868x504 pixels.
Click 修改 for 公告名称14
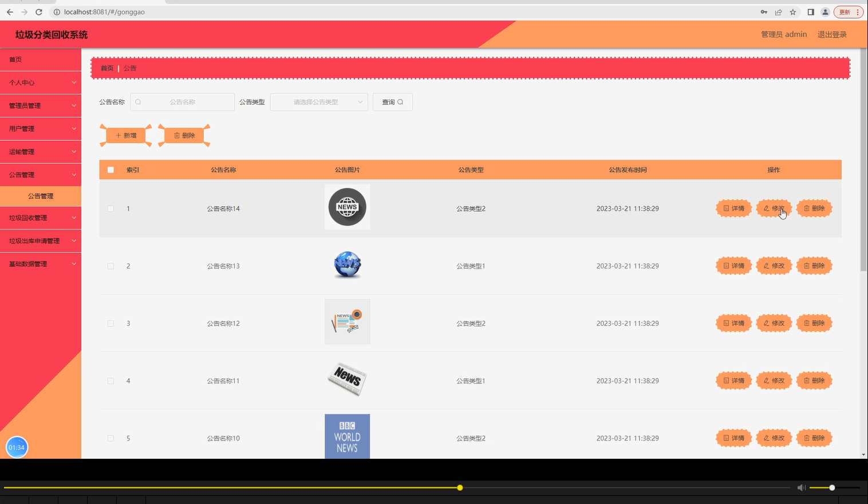coord(774,208)
